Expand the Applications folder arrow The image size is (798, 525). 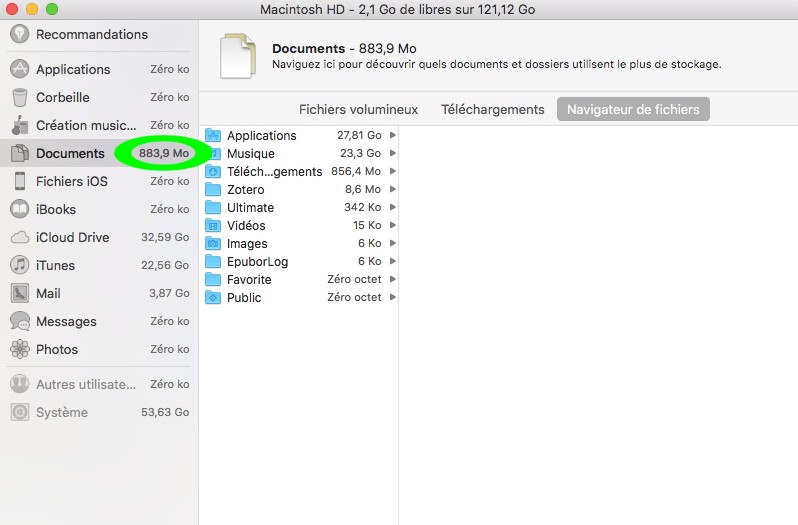(x=392, y=135)
